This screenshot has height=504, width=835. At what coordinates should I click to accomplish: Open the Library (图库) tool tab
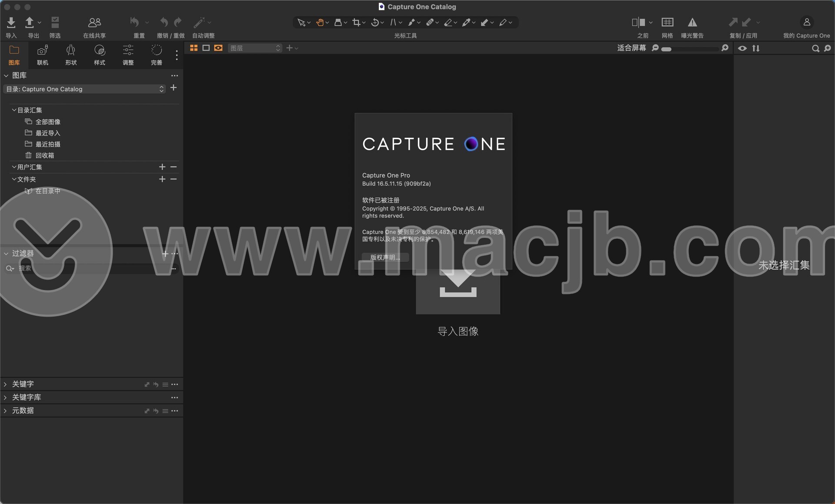pyautogui.click(x=14, y=55)
